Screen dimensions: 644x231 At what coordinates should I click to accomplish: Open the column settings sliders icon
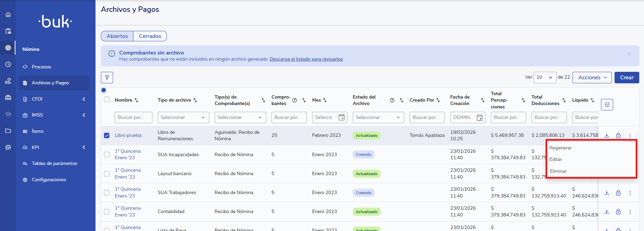coord(607,105)
